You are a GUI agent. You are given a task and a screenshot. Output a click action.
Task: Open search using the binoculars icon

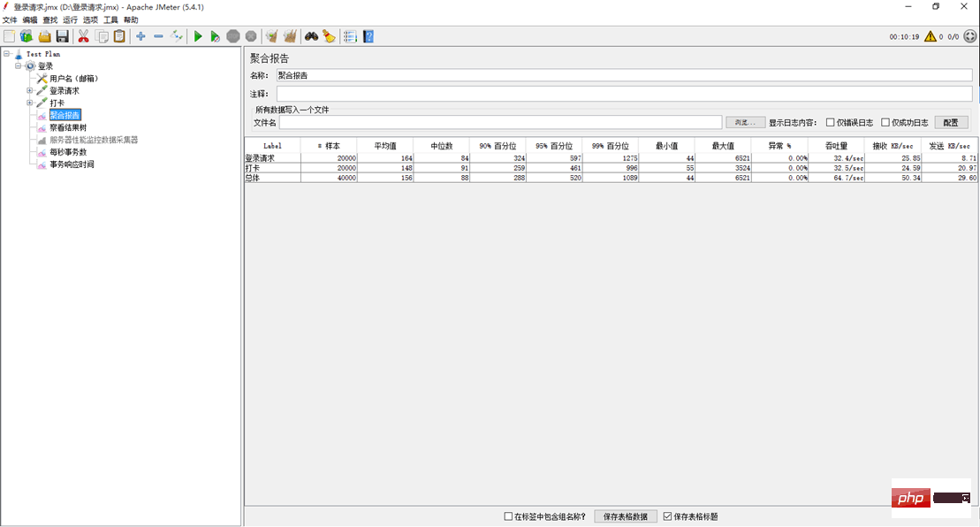coord(309,35)
